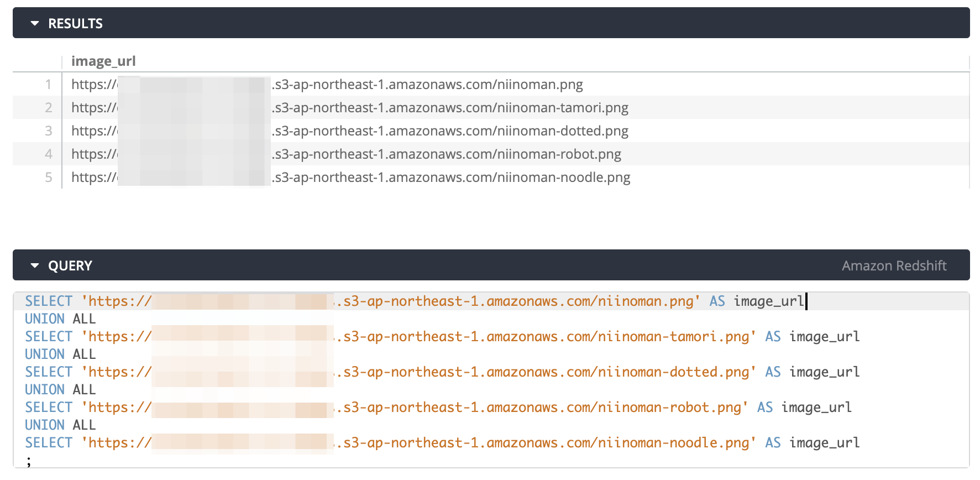The width and height of the screenshot is (980, 480).
Task: Collapse the RESULTS panel triangle
Action: (35, 23)
